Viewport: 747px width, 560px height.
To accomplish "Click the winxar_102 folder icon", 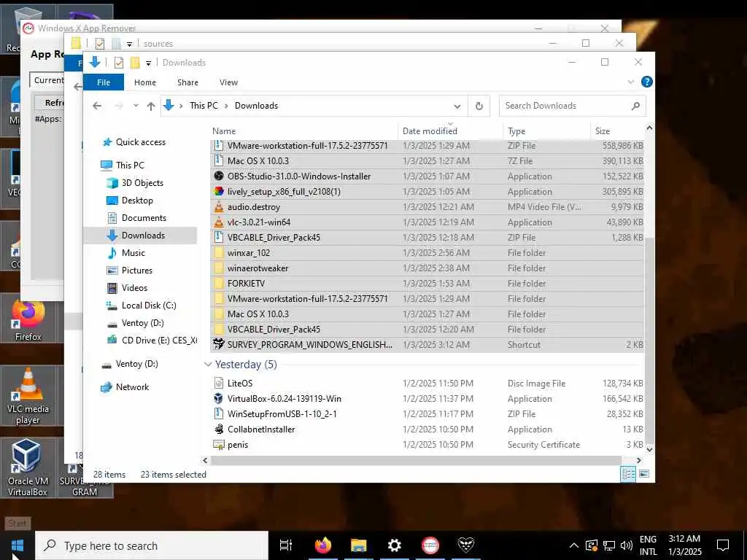I will click(219, 253).
